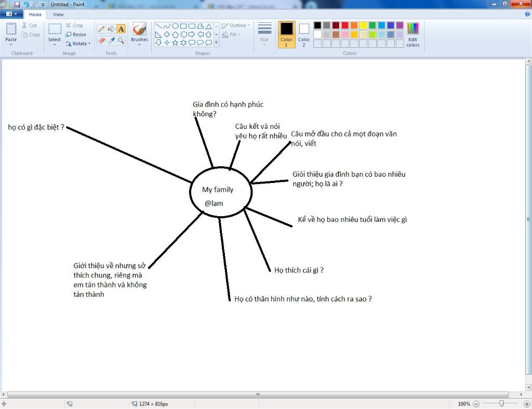Click the Copy button

coord(31,35)
